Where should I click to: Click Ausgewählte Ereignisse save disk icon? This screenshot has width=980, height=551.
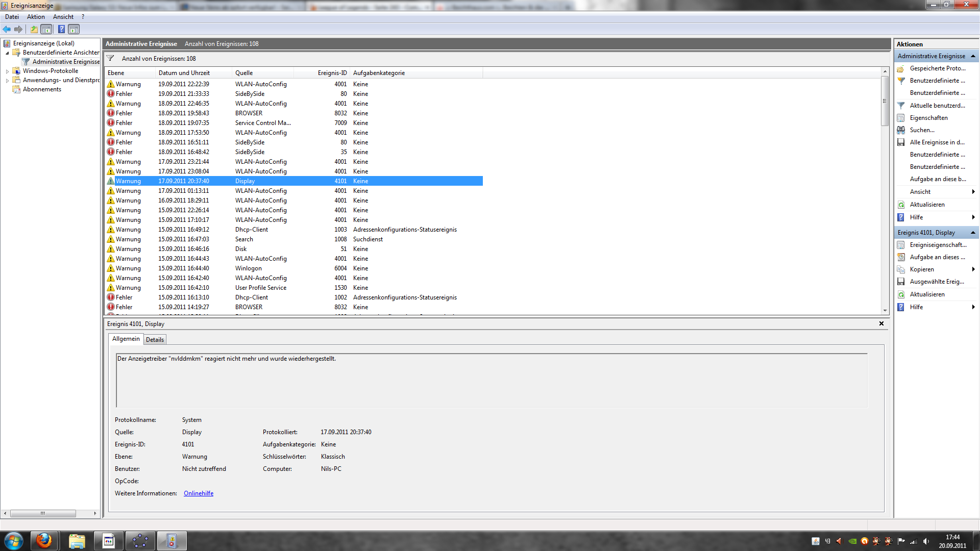[901, 282]
